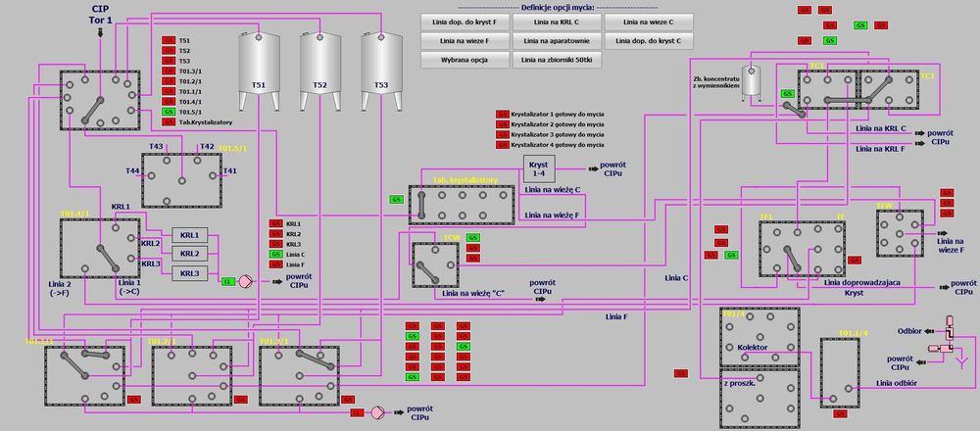Choose the 'Linia na wieze C' button
This screenshot has width=980, height=431.
pyautogui.click(x=649, y=22)
